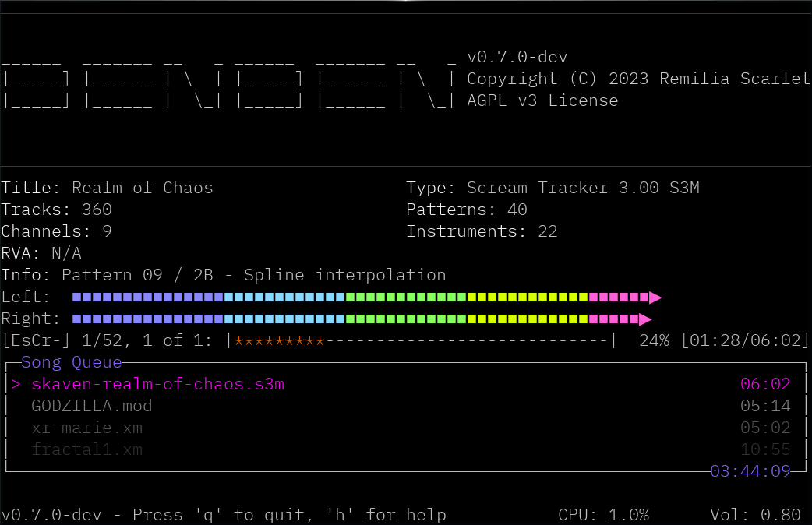Click the Left channel level meter
Screen dimensions: 812x525
(362, 298)
